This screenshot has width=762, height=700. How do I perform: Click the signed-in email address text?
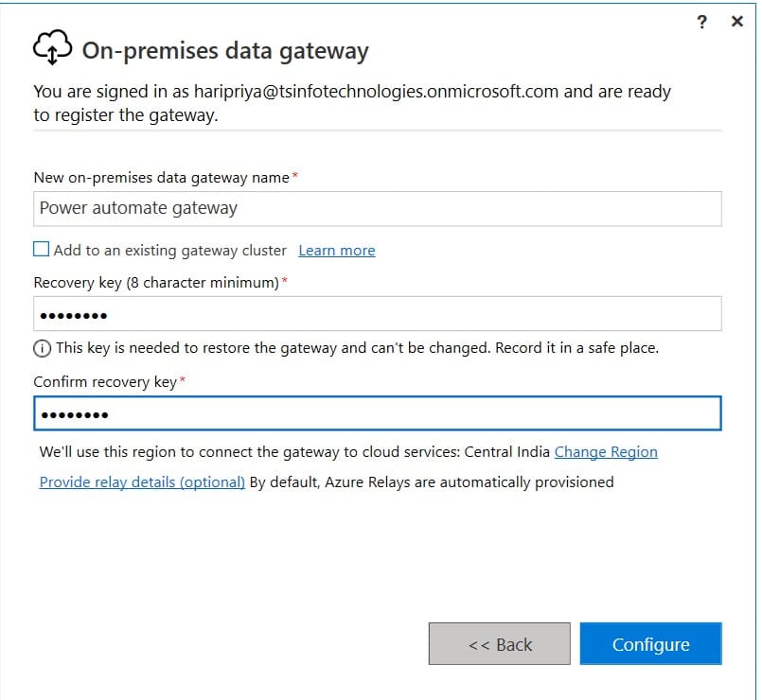376,92
